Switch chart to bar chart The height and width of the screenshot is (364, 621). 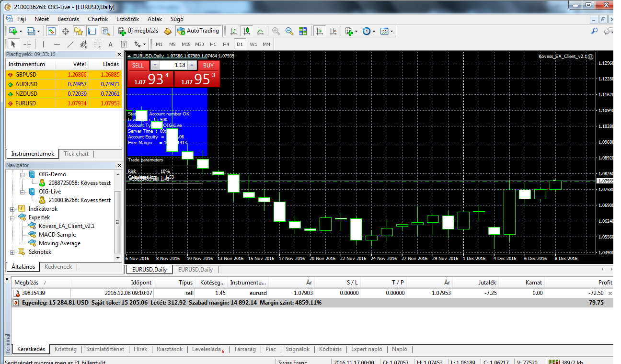(x=233, y=31)
